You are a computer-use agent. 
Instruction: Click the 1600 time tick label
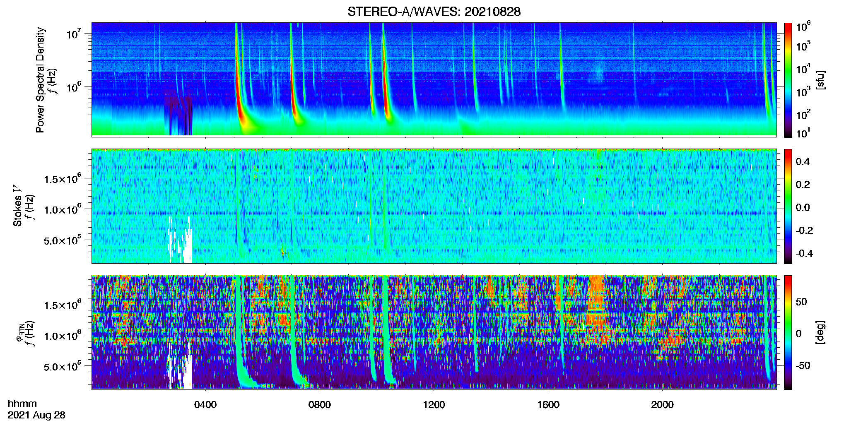tap(548, 404)
